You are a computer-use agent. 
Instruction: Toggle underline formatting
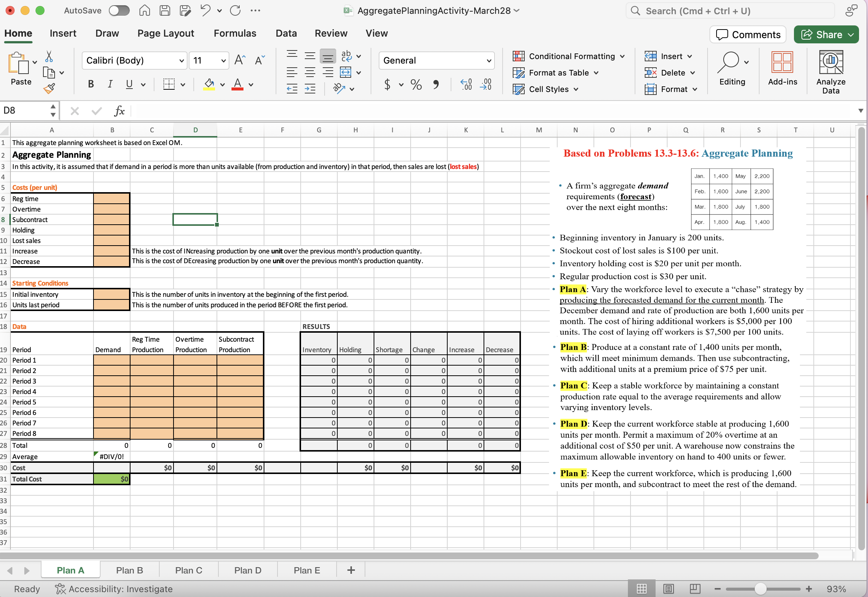[x=129, y=84]
